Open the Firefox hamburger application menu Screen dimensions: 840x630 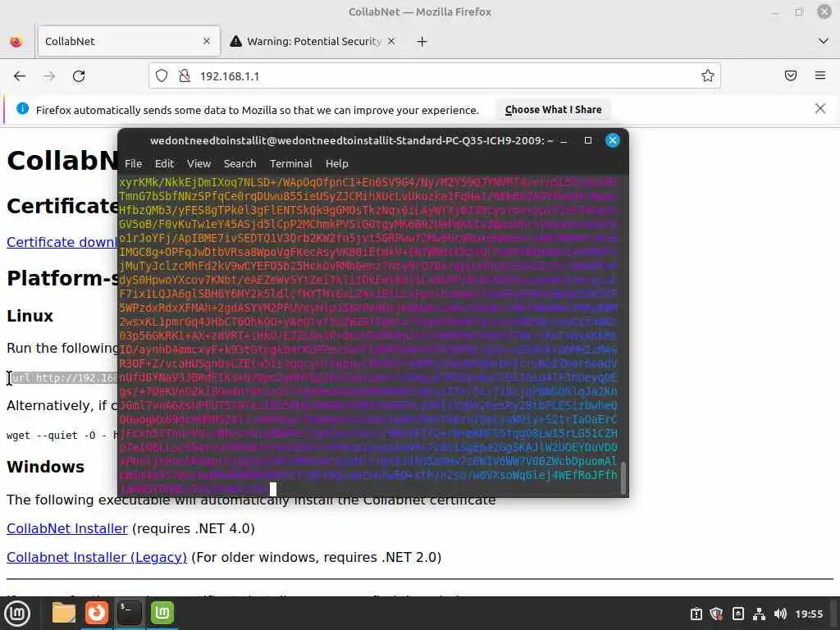coord(820,75)
